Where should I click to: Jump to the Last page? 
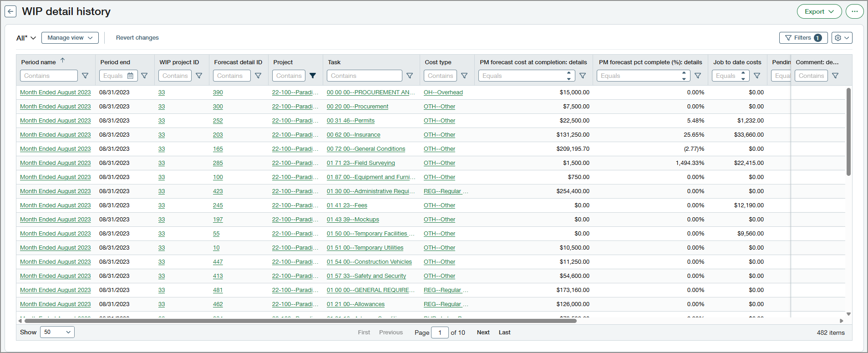click(504, 333)
